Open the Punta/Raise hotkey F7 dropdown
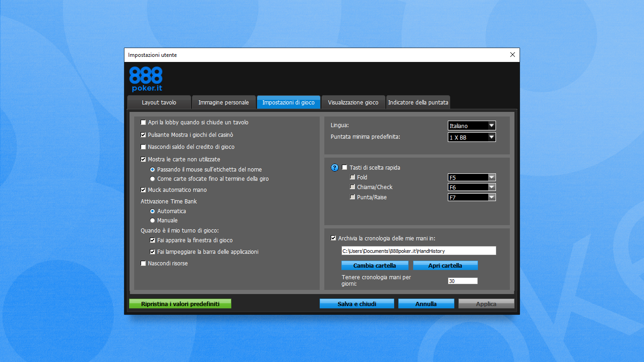This screenshot has height=362, width=644. tap(471, 197)
